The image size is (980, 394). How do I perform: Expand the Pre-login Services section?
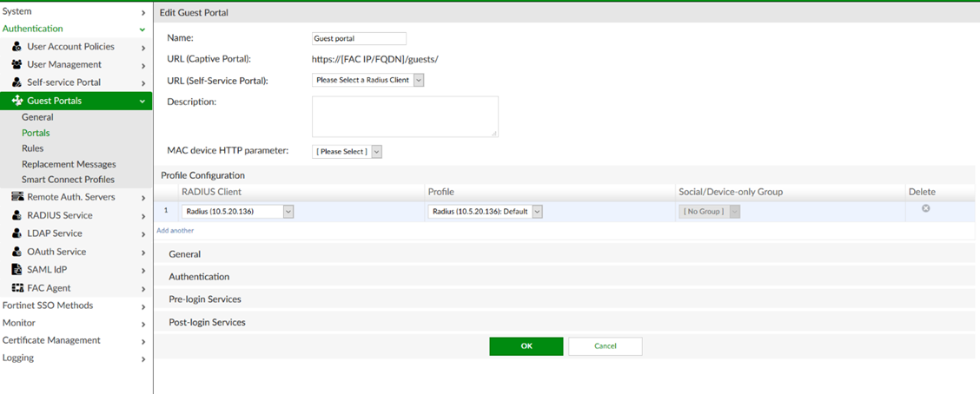pos(205,299)
